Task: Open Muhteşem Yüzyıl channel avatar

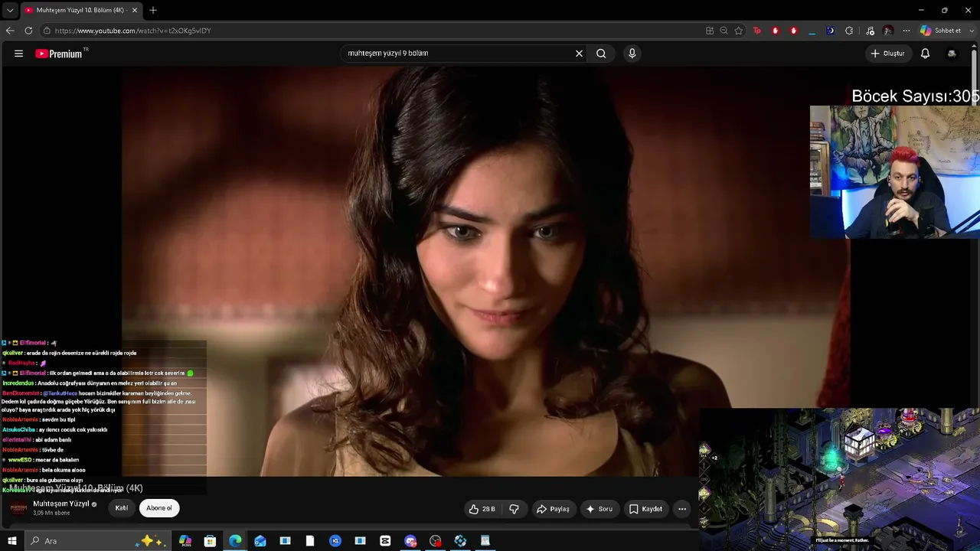Action: 18,508
